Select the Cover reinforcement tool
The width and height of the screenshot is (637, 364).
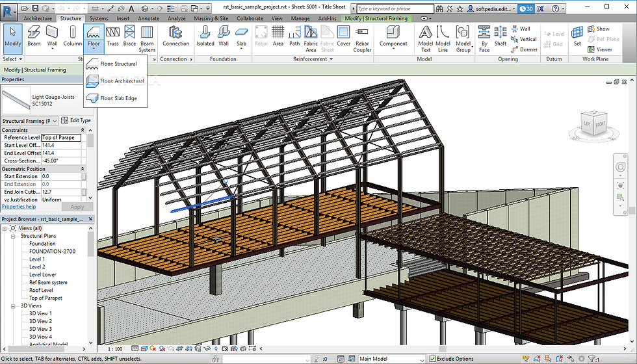(x=343, y=36)
